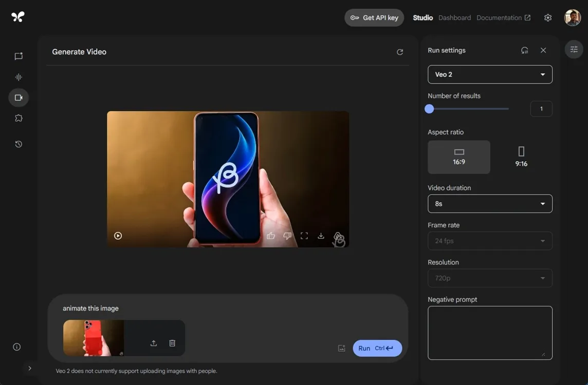Open the model selector showing Veo 2
This screenshot has width=588, height=385.
[489, 74]
